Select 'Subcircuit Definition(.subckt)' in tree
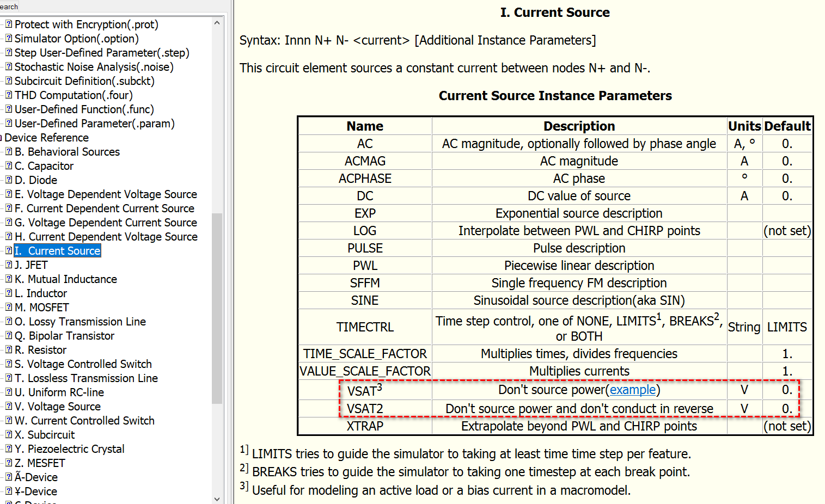The width and height of the screenshot is (825, 504). (84, 81)
